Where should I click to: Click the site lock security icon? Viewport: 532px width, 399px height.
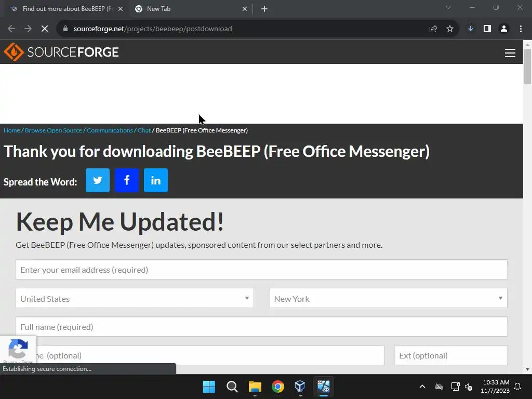(65, 29)
